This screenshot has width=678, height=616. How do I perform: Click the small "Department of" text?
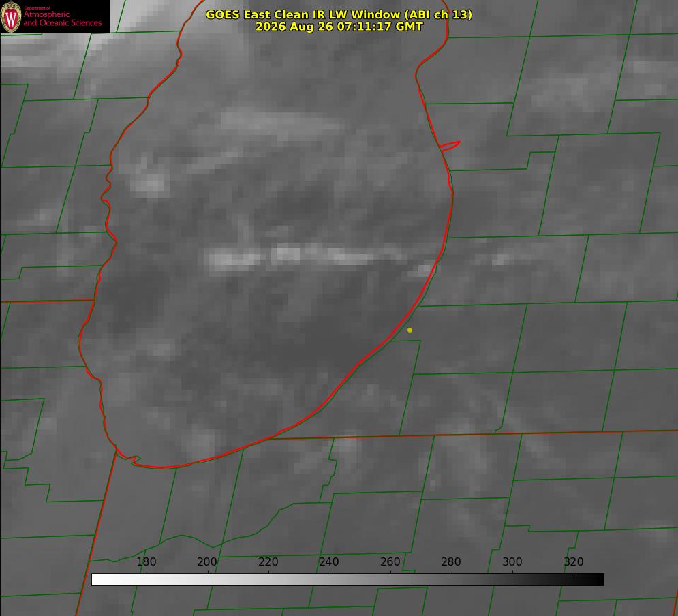point(37,8)
